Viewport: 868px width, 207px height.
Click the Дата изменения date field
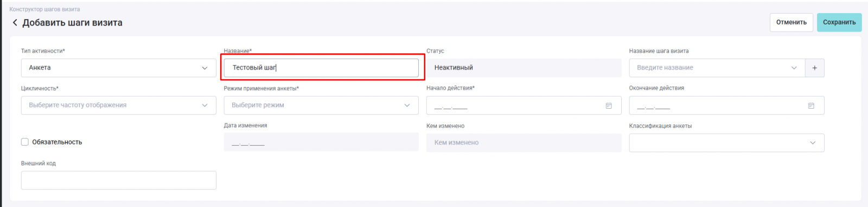click(x=321, y=143)
